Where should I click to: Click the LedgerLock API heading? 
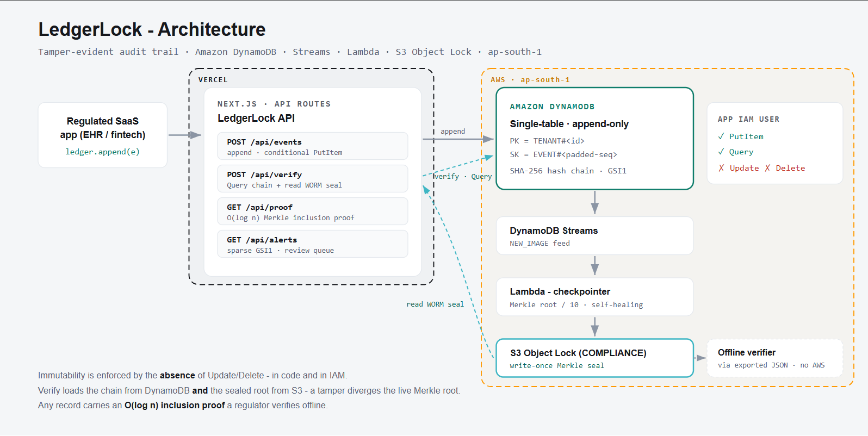[256, 118]
